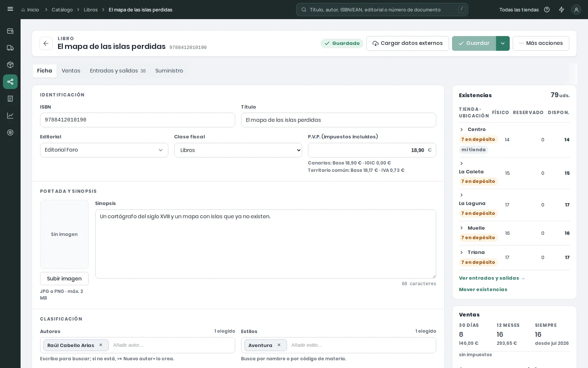The height and width of the screenshot is (368, 588).
Task: Click the cash register sidebar icon
Action: click(10, 31)
